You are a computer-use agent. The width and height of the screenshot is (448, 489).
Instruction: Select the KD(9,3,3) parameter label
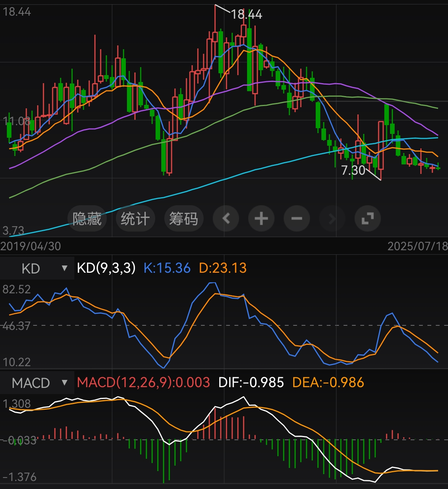(x=106, y=268)
